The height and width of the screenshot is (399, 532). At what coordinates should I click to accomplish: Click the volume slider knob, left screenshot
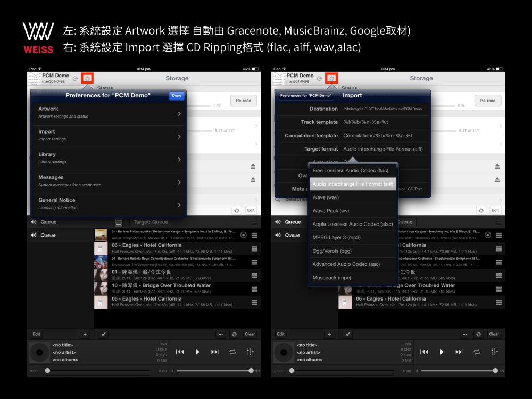[251, 371]
